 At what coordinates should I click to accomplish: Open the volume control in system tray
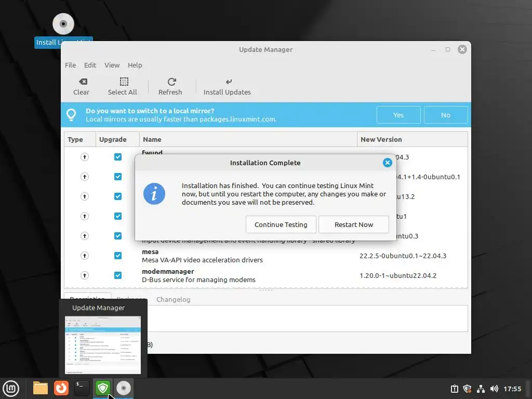[494, 389]
